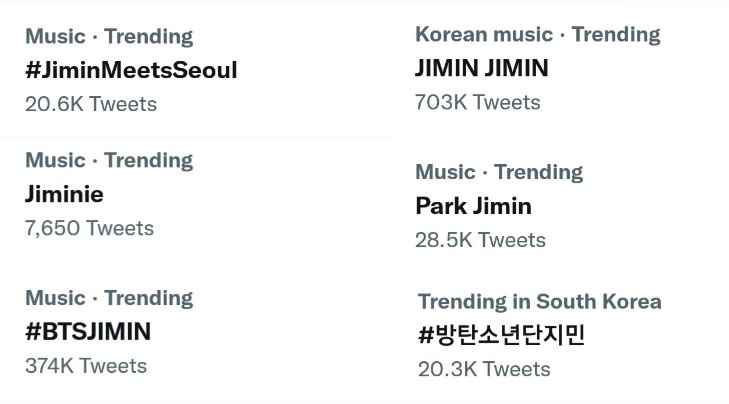This screenshot has height=404, width=729.
Task: Open the #JiminMeetsSeoul trending hashtag
Action: (x=131, y=70)
